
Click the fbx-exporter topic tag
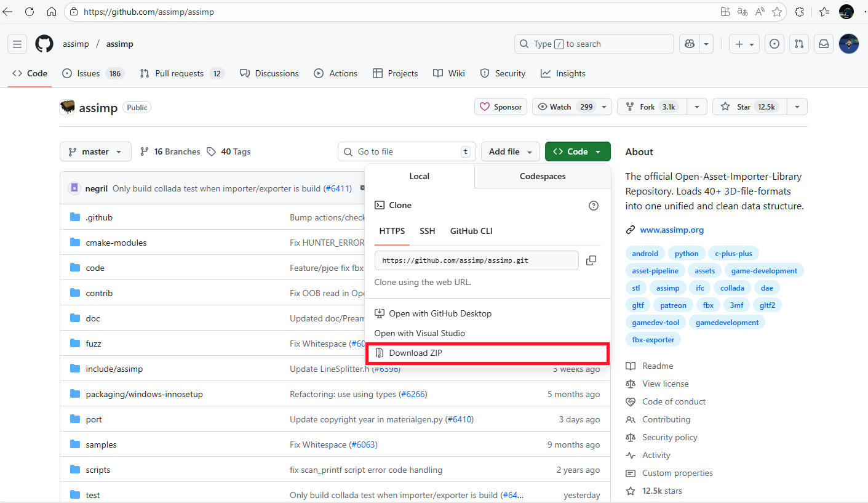click(x=653, y=339)
